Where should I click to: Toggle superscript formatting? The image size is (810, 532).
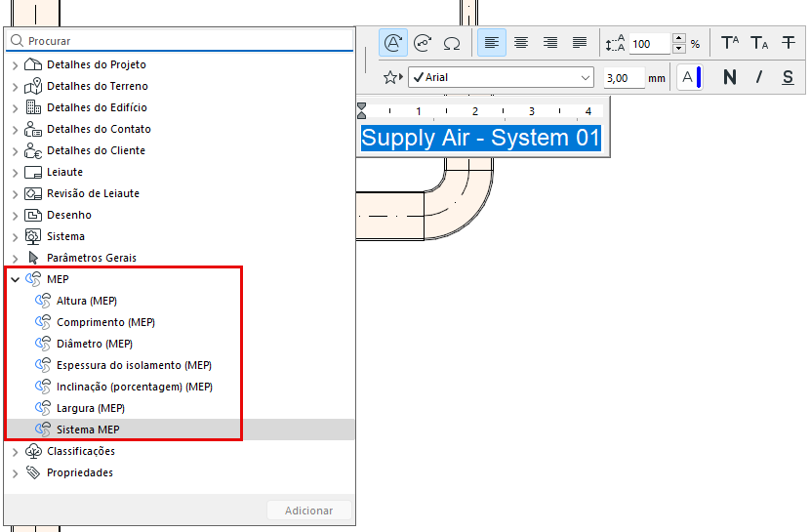pyautogui.click(x=729, y=43)
